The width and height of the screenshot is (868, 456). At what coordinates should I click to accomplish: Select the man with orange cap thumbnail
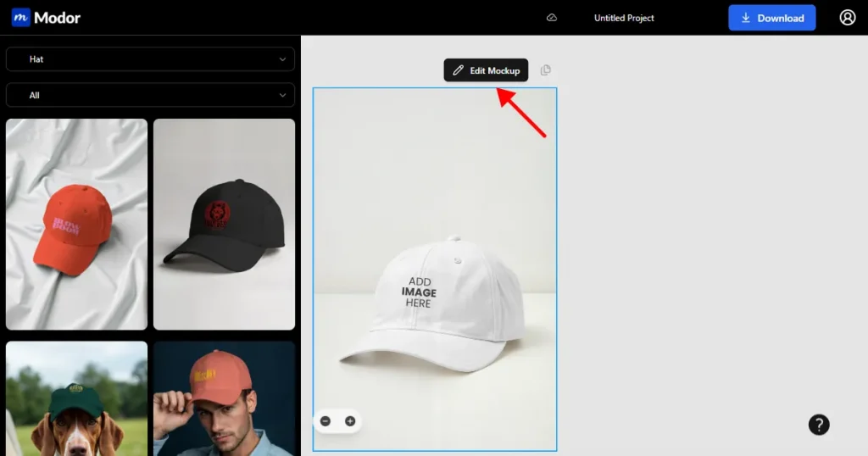coord(224,398)
